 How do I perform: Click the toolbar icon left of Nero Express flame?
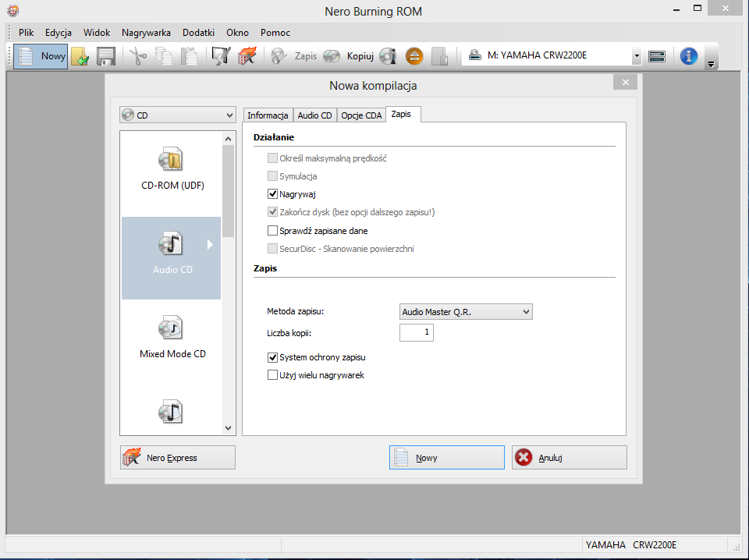[221, 56]
